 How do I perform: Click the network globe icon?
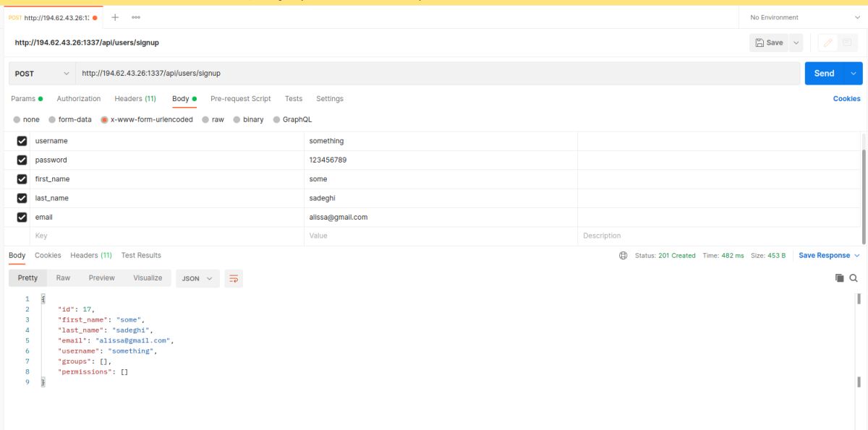click(x=624, y=256)
